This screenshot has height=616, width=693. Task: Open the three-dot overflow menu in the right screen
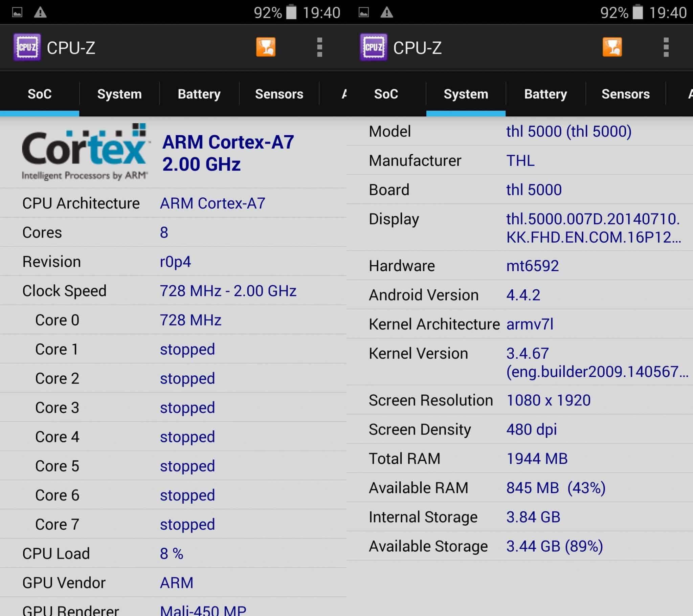point(666,47)
